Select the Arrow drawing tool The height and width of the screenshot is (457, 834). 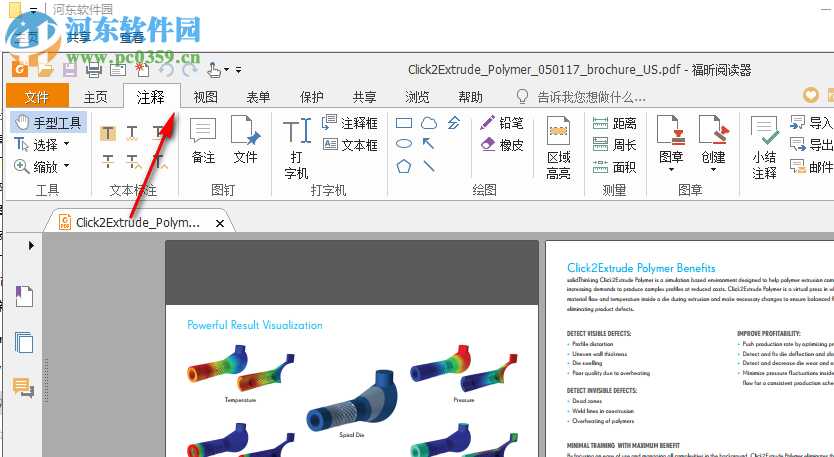[x=429, y=144]
